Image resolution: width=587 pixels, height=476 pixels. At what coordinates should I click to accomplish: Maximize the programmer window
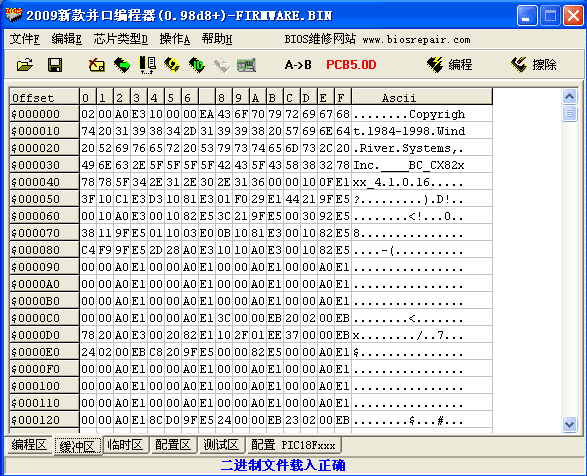550,16
